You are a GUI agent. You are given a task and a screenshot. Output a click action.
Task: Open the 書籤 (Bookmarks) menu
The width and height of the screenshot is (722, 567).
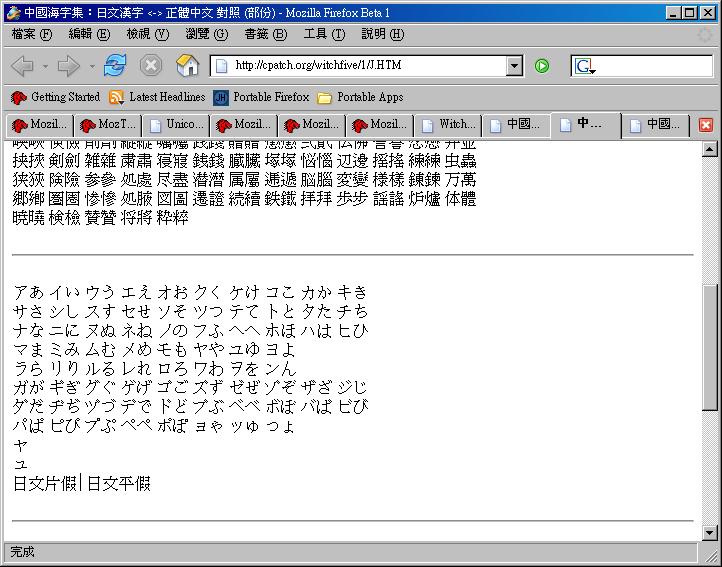(265, 34)
